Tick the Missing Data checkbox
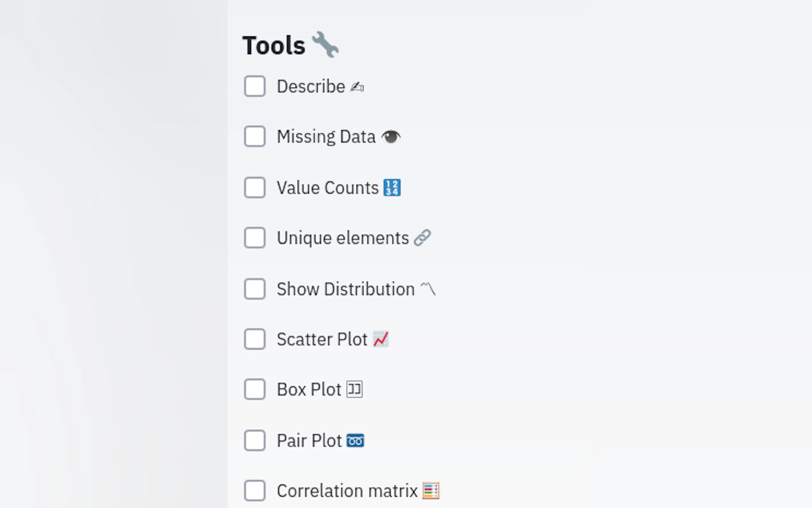The width and height of the screenshot is (812, 508). point(255,136)
